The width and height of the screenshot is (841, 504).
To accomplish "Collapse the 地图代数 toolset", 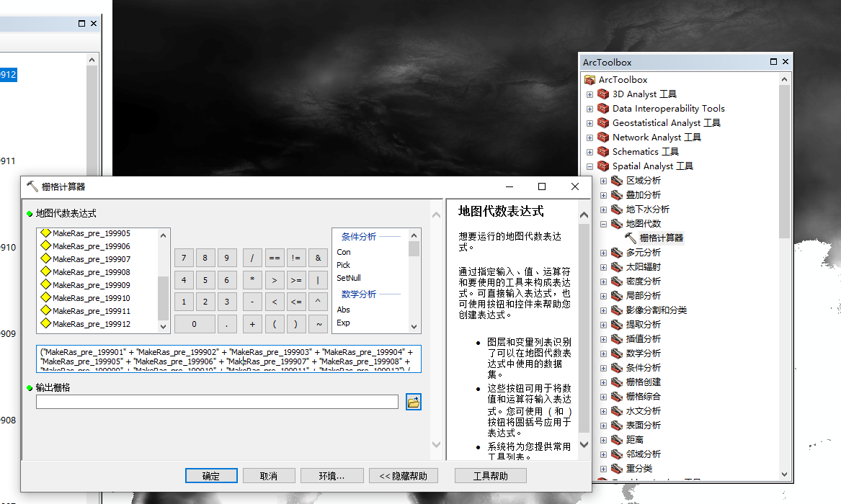I will click(x=604, y=224).
